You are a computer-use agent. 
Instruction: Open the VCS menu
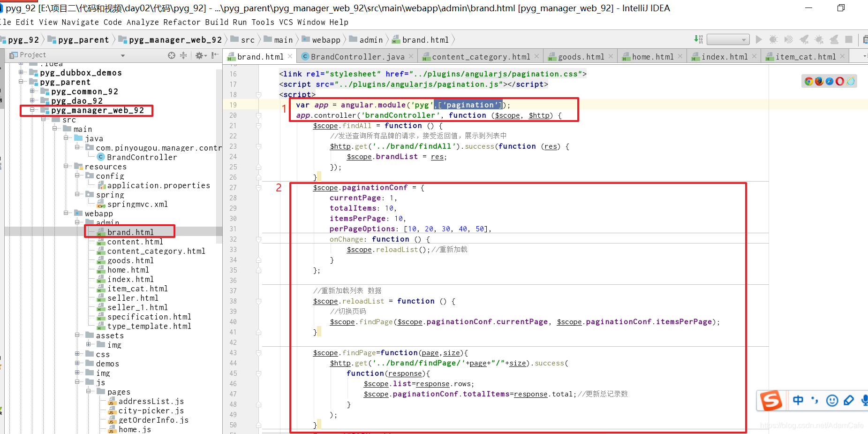pos(286,22)
